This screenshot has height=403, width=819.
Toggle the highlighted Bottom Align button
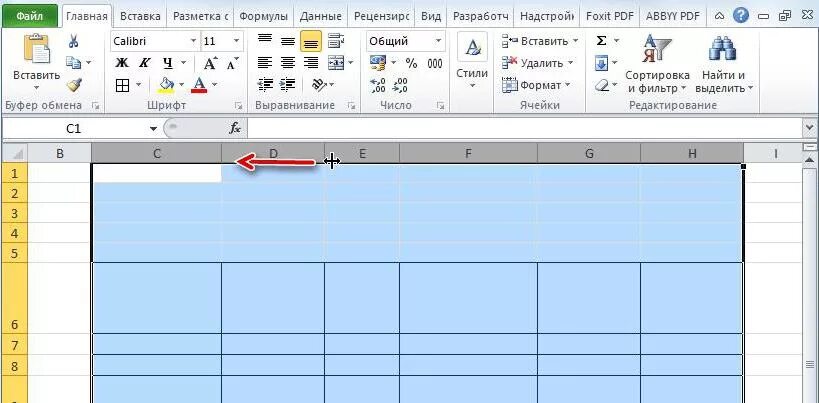coord(311,41)
